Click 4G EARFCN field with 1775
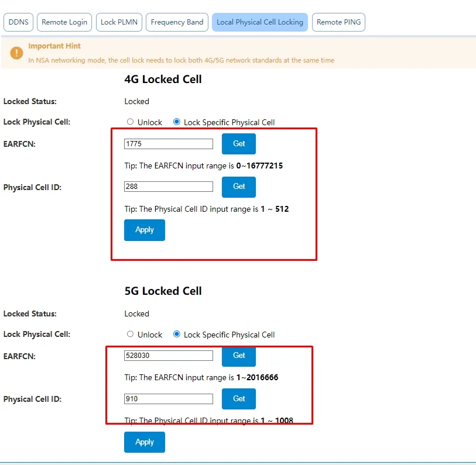This screenshot has height=465, width=476. (169, 144)
